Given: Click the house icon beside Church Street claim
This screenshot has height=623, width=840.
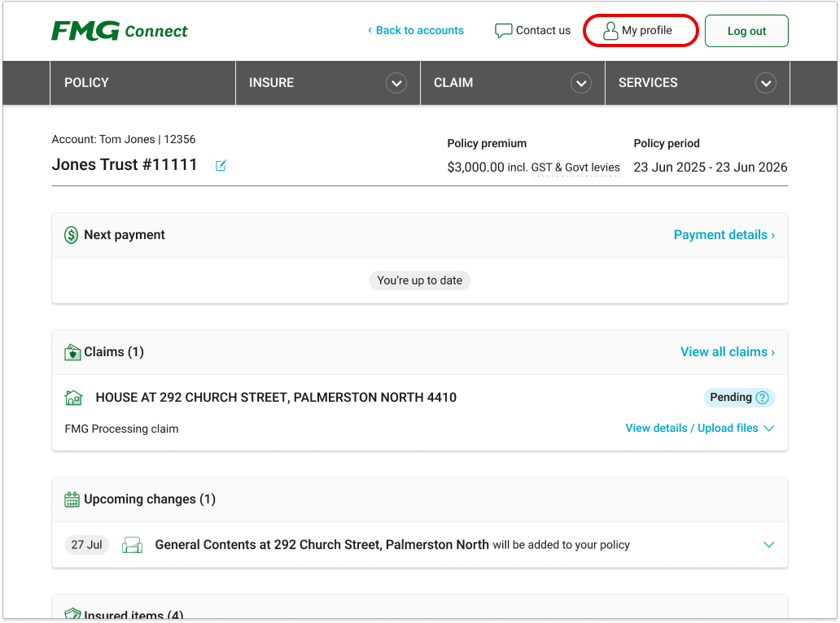Looking at the screenshot, I should 73,398.
